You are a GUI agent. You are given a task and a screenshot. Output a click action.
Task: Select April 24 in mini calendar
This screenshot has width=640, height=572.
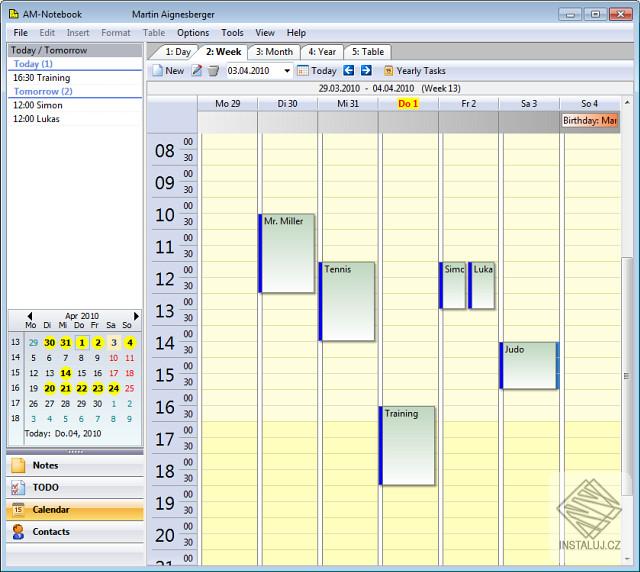click(113, 388)
